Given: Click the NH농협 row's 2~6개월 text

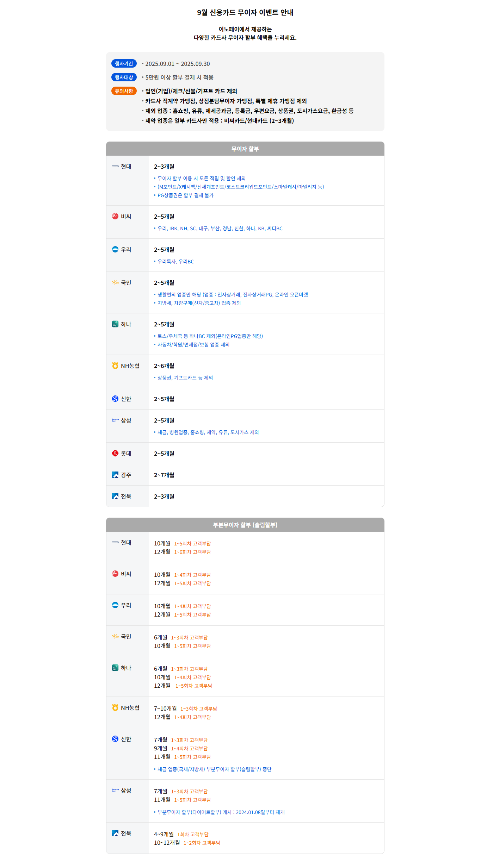Looking at the screenshot, I should 164,366.
